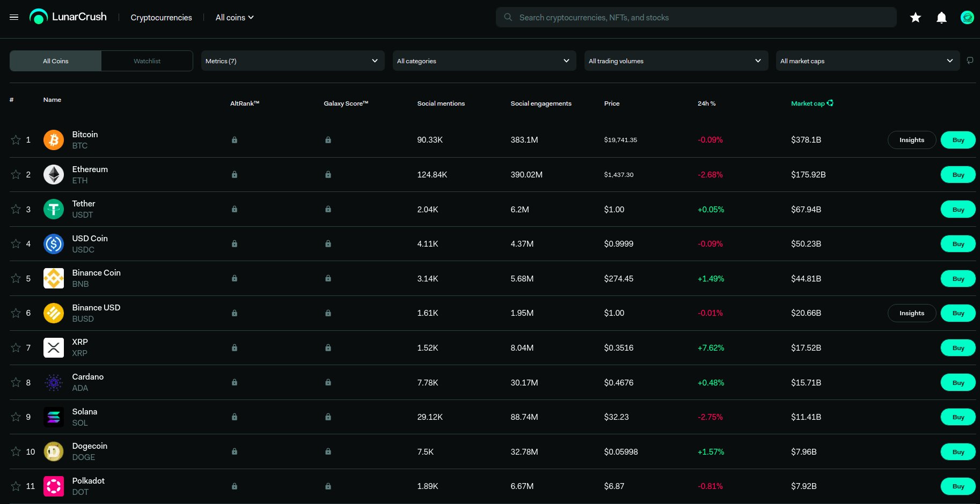
Task: Star XRP to watchlist
Action: coord(16,348)
